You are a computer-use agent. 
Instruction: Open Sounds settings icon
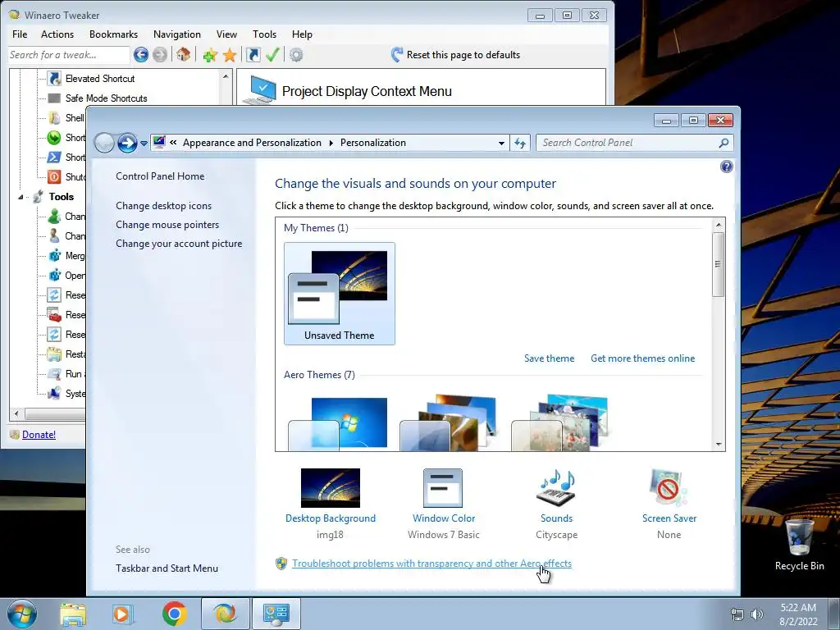(556, 488)
